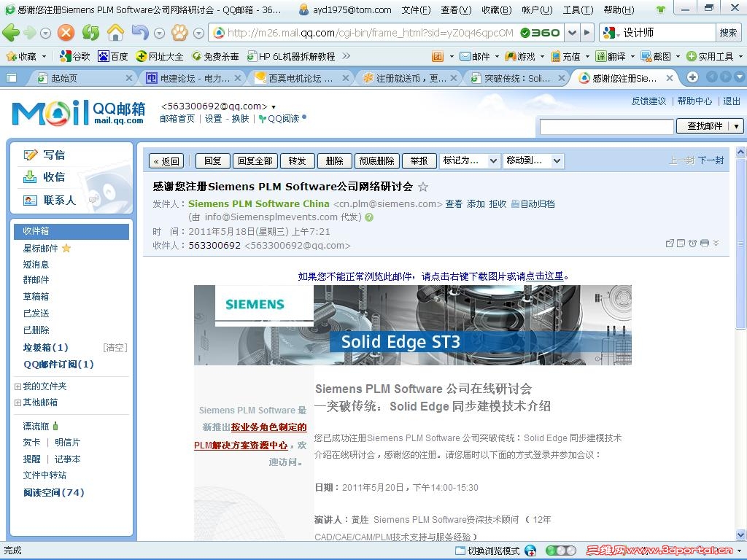Star this Siemens email
Screen dimensions: 747x560
(423, 187)
